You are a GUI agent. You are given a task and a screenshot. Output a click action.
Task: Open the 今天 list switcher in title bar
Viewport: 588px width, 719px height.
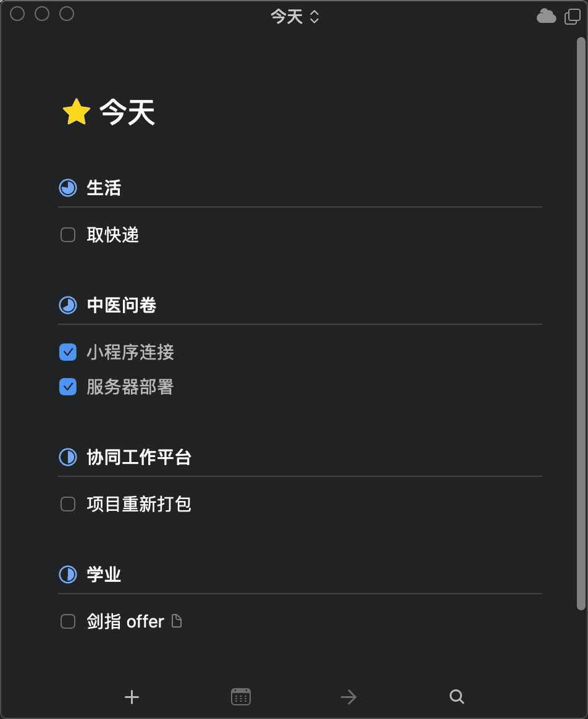[x=295, y=17]
